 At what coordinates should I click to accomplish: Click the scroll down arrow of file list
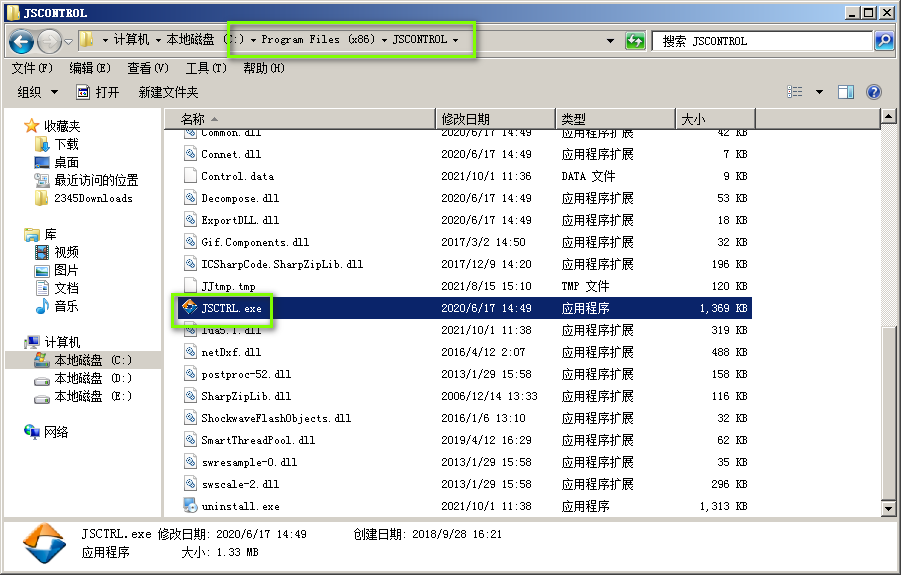pos(888,508)
